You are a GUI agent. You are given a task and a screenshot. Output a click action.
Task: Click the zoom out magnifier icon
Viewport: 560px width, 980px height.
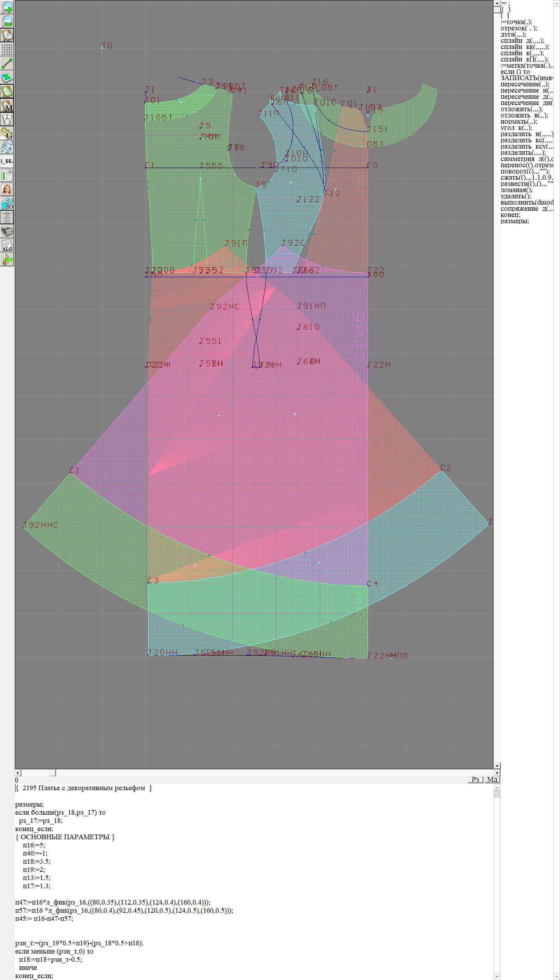[7, 21]
